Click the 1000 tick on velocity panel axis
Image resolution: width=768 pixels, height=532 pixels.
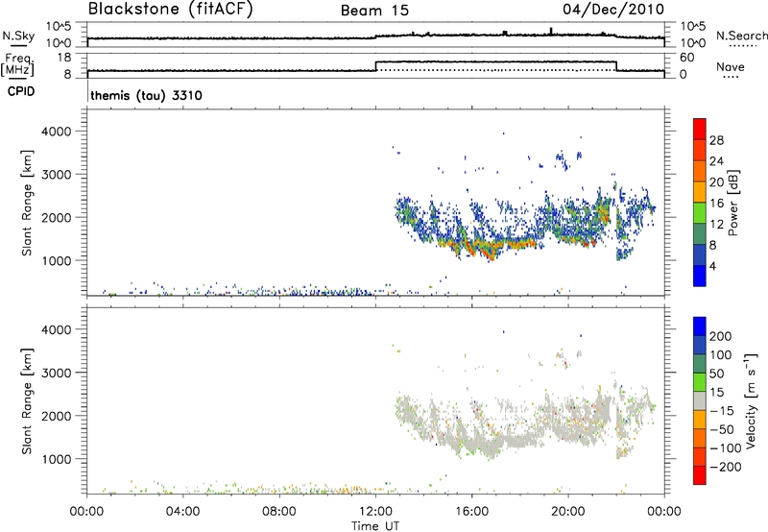tap(57, 459)
